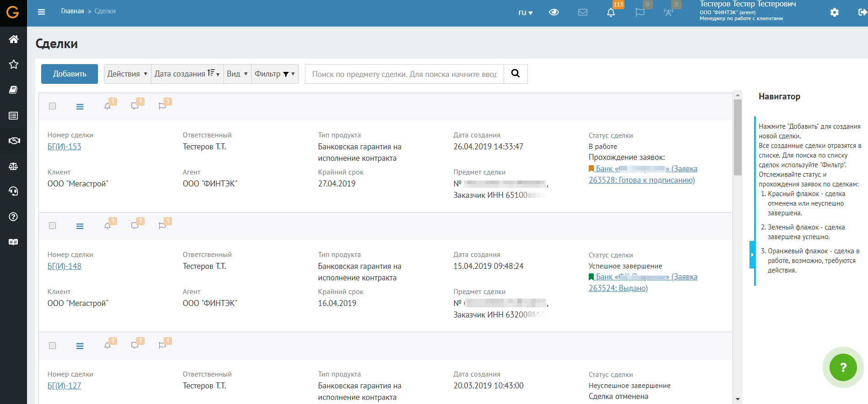Open bell notifications for deal БГ(И)-127
868x404 pixels.
coord(108,346)
